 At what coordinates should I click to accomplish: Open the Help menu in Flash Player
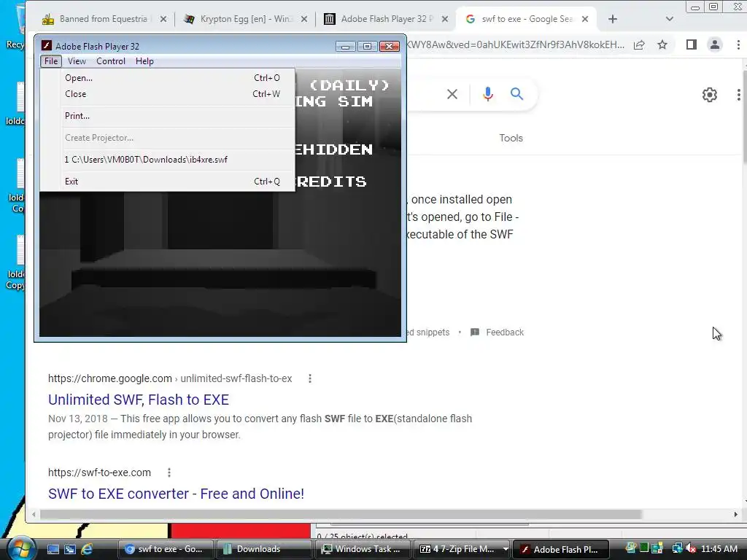coord(144,61)
